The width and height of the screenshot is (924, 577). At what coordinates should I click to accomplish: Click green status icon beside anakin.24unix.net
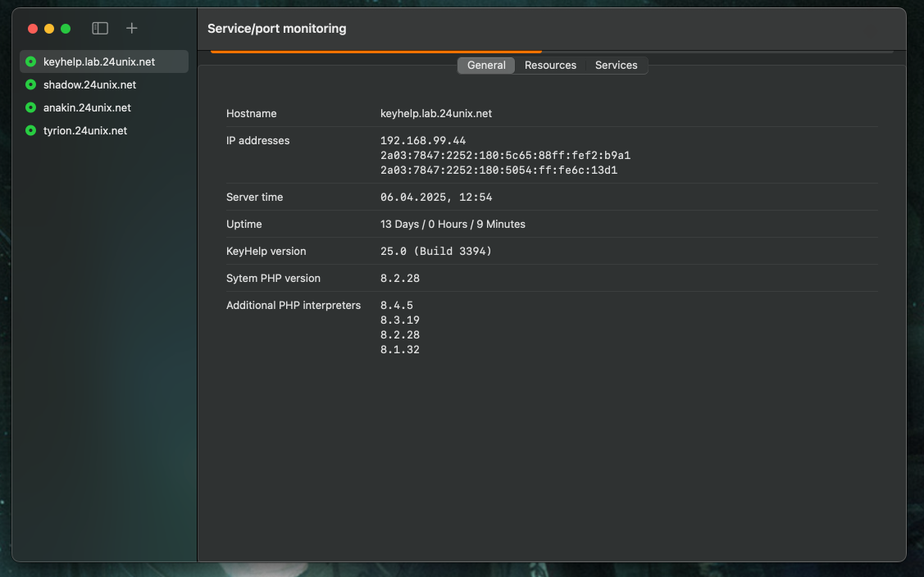pos(31,107)
